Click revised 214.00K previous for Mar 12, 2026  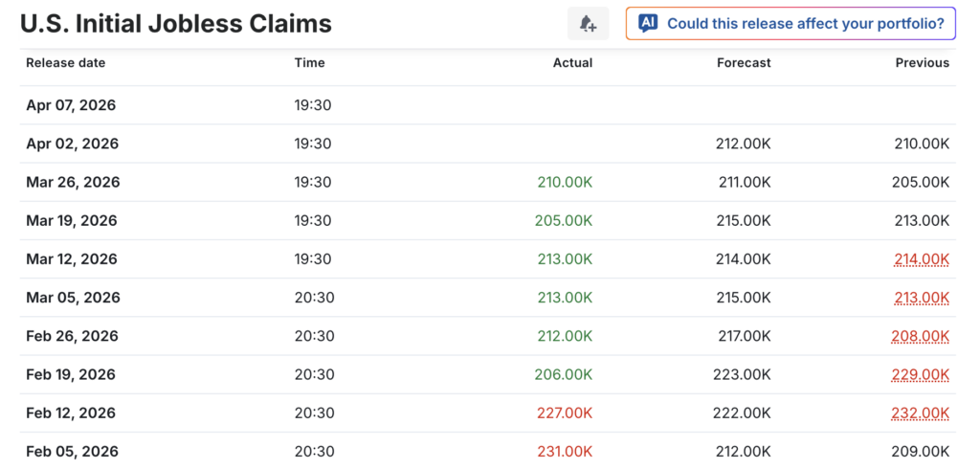coord(922,258)
